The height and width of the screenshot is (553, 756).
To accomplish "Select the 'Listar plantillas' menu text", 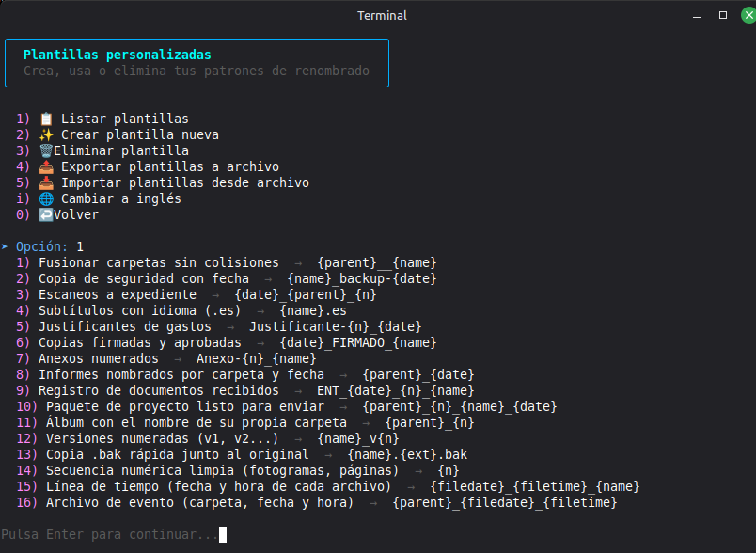I will tap(125, 118).
